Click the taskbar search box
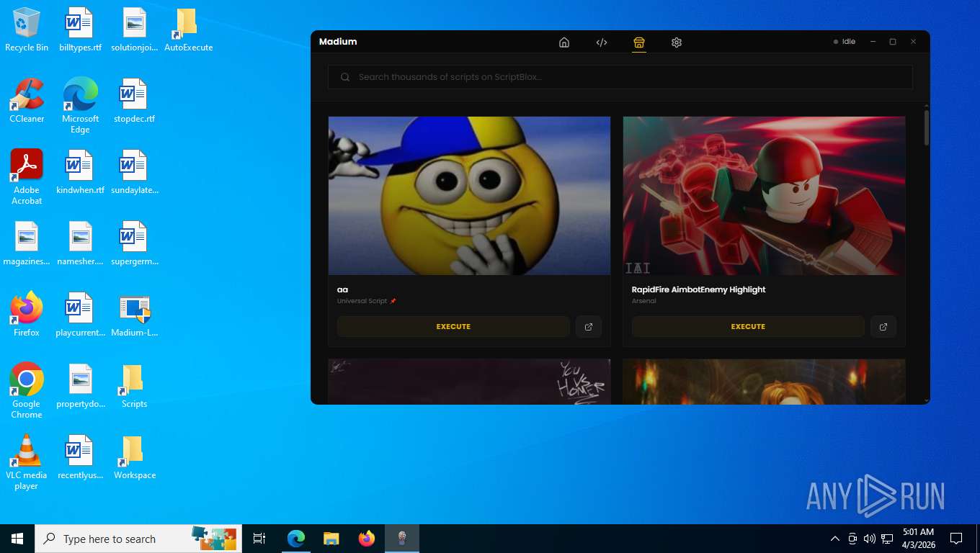The image size is (980, 553). coord(138,539)
